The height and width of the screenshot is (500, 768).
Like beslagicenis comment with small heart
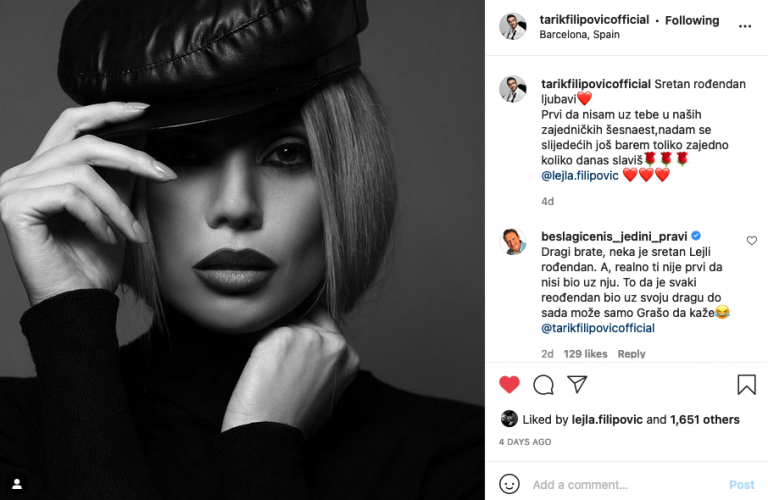coord(751,240)
